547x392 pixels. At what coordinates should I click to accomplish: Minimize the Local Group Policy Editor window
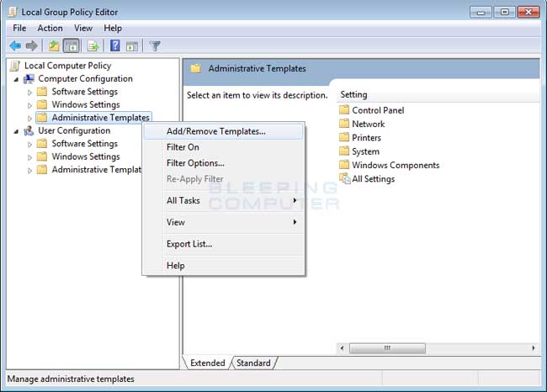tap(481, 13)
